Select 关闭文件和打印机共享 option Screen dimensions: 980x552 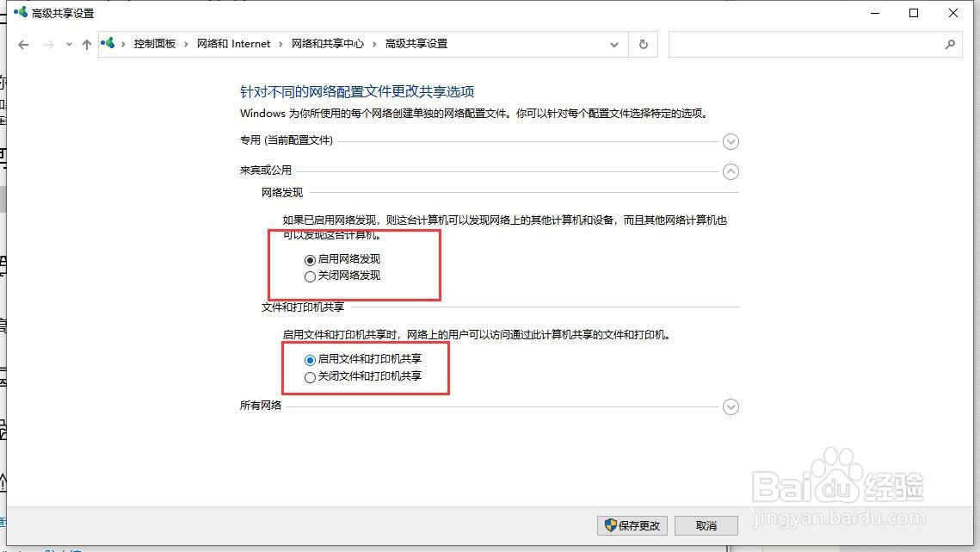click(310, 376)
